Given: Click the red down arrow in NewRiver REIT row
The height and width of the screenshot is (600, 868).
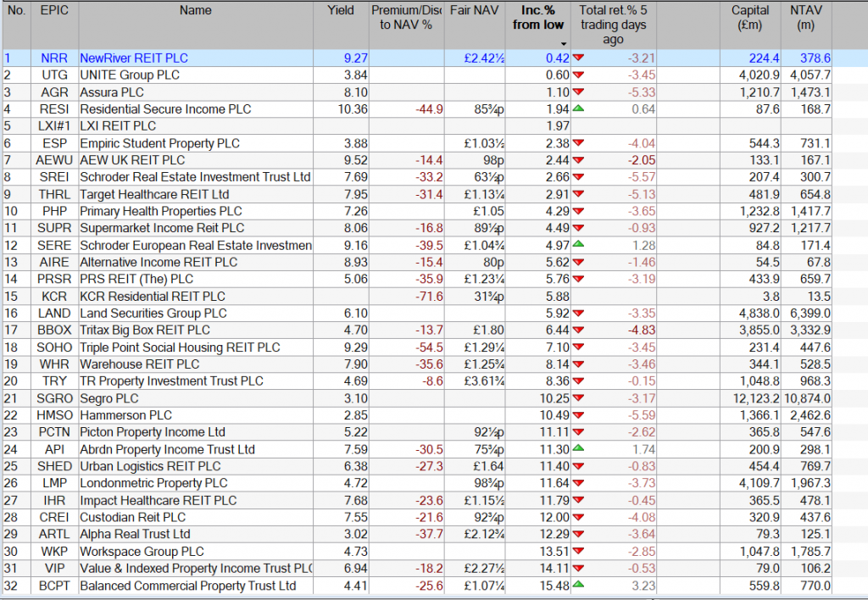Looking at the screenshot, I should click(578, 58).
